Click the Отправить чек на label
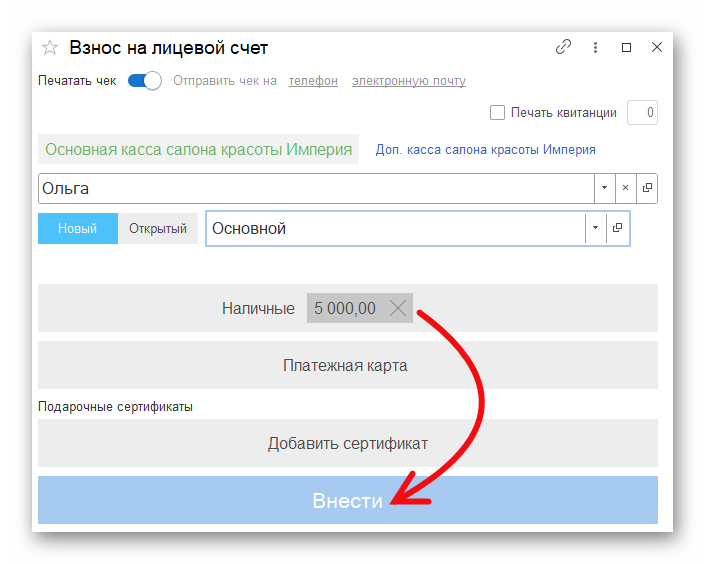The image size is (705, 564). (x=225, y=81)
